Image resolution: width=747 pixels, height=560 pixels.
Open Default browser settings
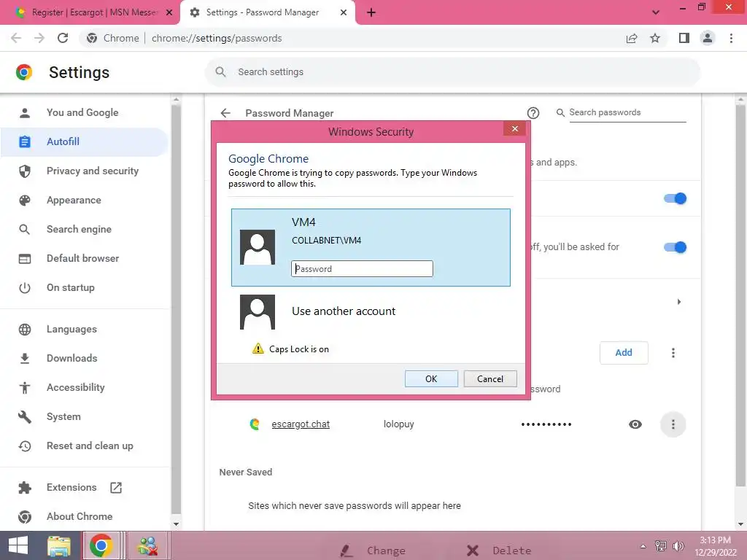[x=85, y=258]
